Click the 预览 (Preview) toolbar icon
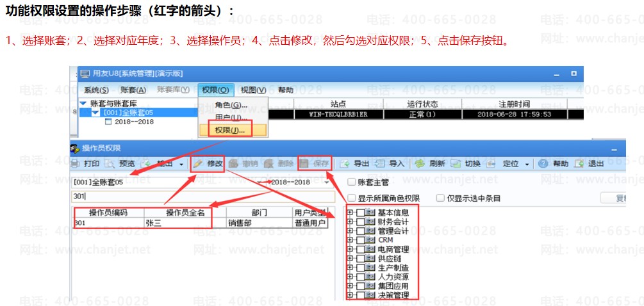The width and height of the screenshot is (644, 306). pos(111,164)
